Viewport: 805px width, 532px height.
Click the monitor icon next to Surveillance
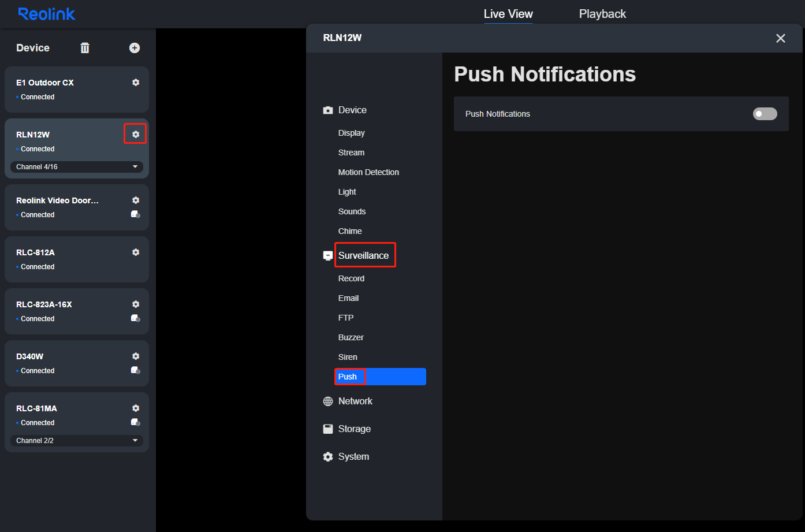[x=328, y=256]
